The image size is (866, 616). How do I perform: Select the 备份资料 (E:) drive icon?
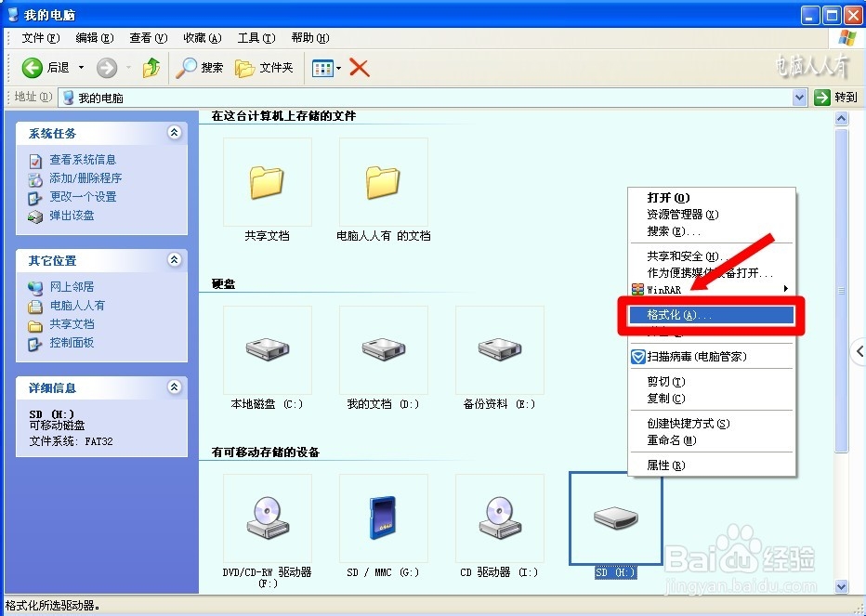point(500,349)
